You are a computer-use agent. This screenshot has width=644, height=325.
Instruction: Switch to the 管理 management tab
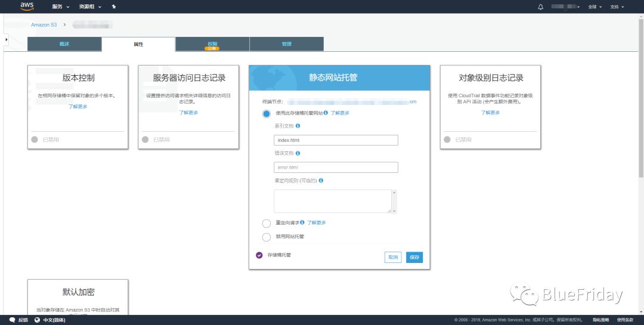point(287,44)
